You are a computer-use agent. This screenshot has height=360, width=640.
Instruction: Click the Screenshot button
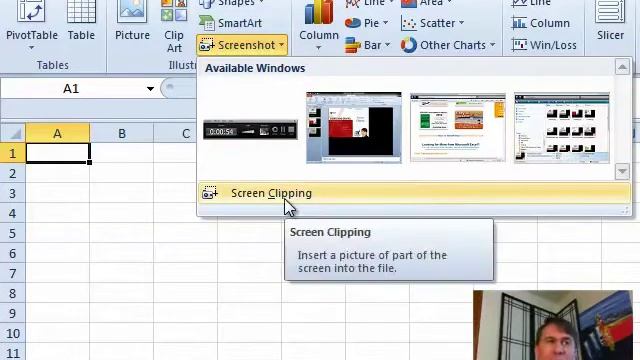[x=242, y=45]
